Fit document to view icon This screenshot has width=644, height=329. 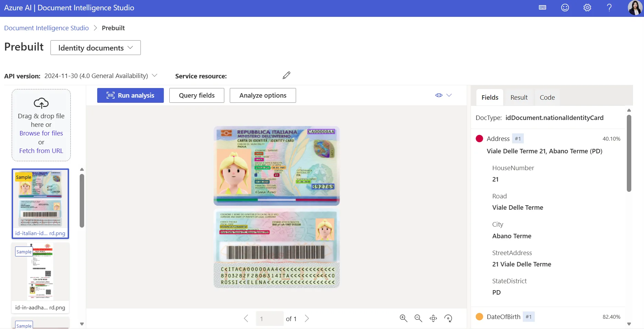pyautogui.click(x=433, y=318)
